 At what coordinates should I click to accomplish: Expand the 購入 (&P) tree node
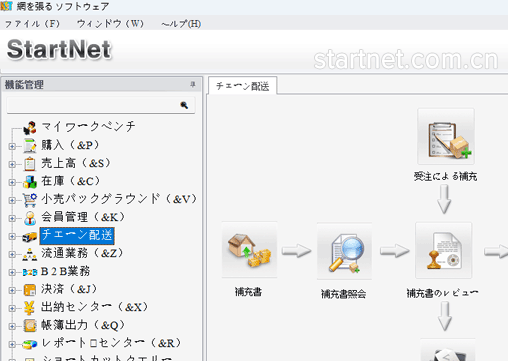12,146
